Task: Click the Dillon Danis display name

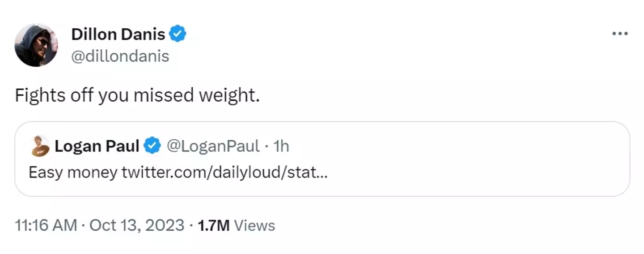Action: pos(118,34)
